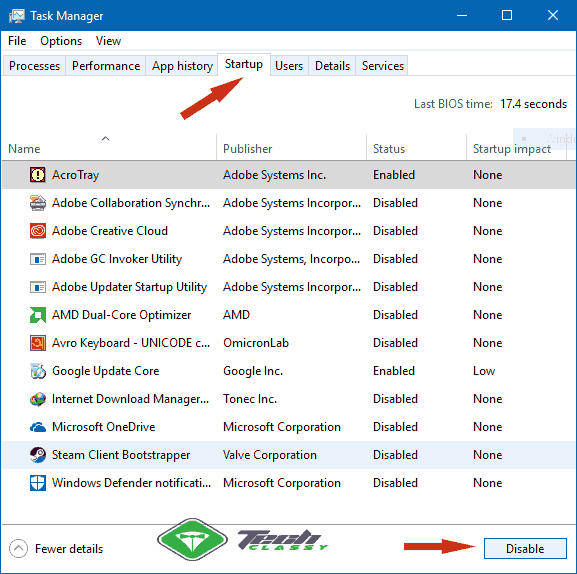Switch to the Users tab
Screen dimensions: 577x574
pyautogui.click(x=289, y=66)
